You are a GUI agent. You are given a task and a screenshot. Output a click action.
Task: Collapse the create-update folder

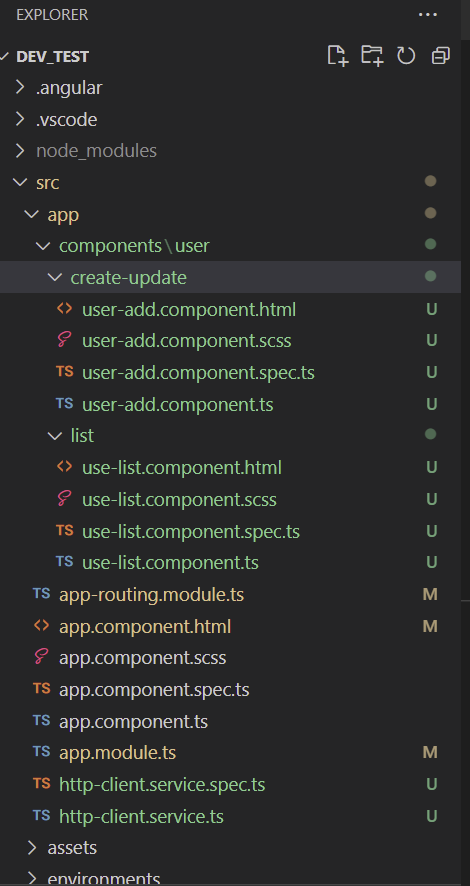[x=230, y=277]
